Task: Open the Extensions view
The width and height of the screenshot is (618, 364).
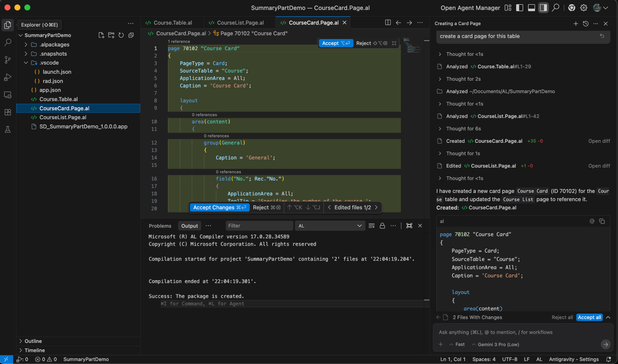Action: (x=8, y=112)
